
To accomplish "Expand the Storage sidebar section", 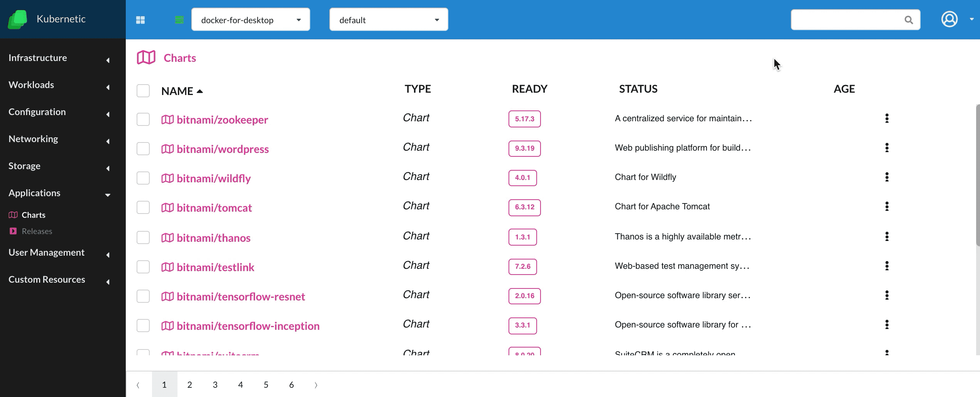I will (x=59, y=166).
